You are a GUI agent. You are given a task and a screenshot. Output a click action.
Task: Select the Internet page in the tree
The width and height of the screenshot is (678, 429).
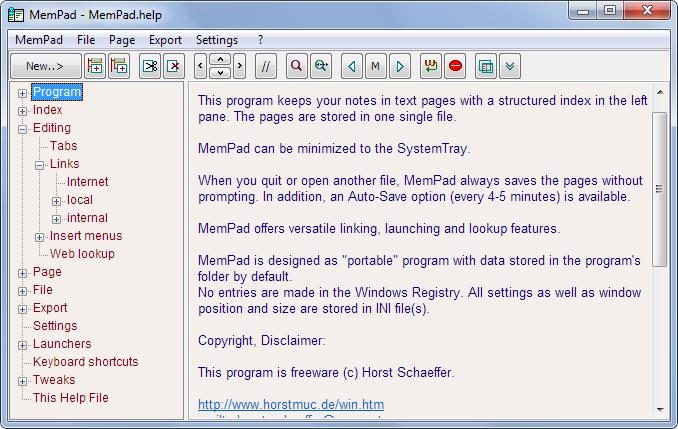coord(87,182)
